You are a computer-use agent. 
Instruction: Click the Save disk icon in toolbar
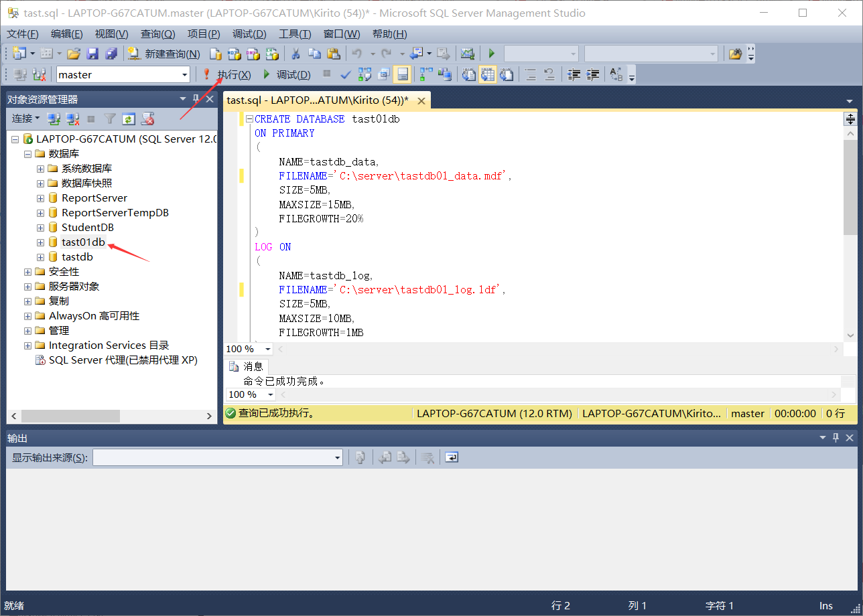(x=92, y=54)
